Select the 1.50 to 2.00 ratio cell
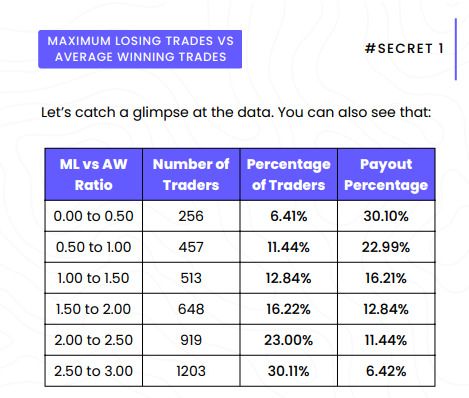 coord(94,309)
